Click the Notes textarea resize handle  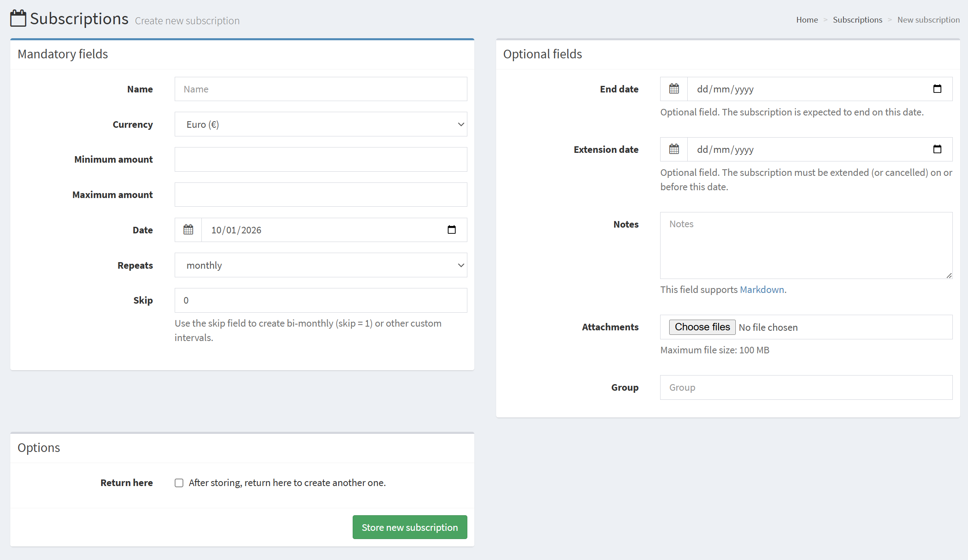(x=949, y=275)
